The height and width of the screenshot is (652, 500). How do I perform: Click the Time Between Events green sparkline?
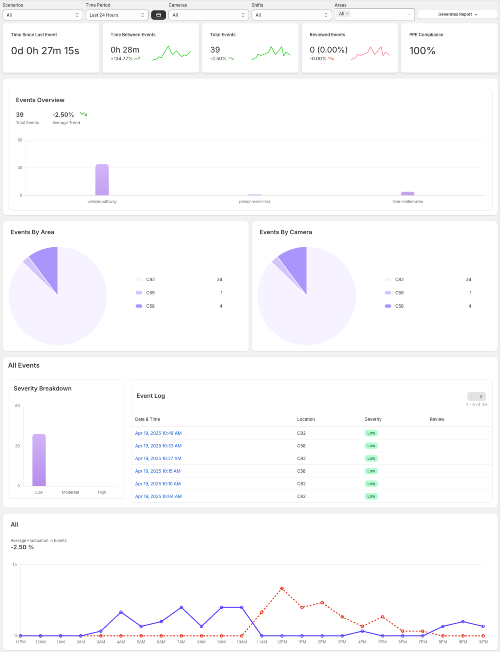171,53
